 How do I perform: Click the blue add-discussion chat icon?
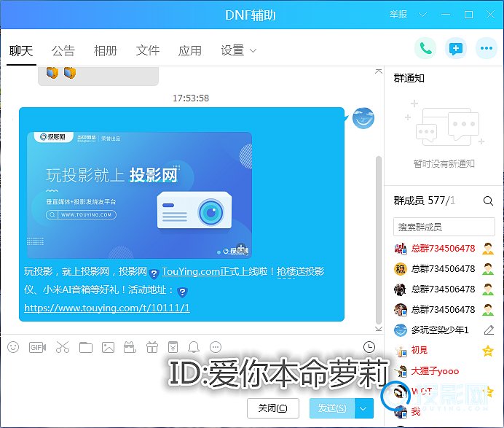tap(456, 49)
